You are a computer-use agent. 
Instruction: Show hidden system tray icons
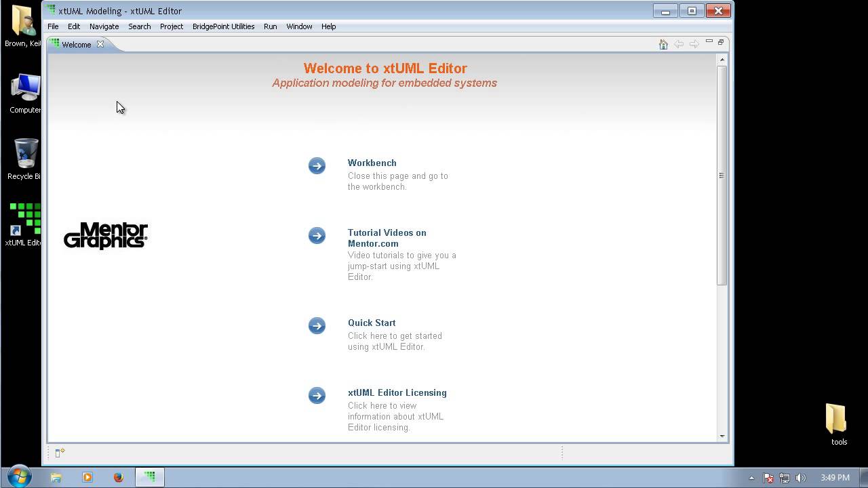[x=751, y=478]
